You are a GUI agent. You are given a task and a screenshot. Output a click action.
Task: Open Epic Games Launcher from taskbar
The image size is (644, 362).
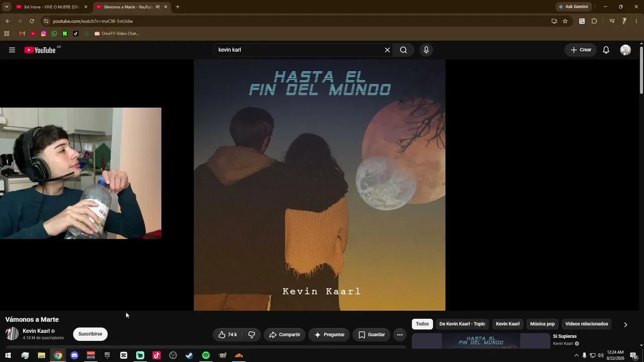point(107,355)
